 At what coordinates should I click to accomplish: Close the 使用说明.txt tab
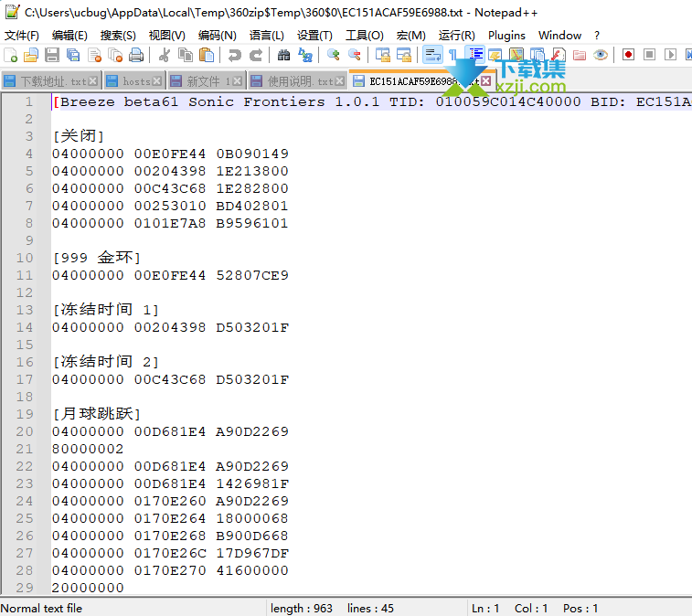[x=339, y=81]
